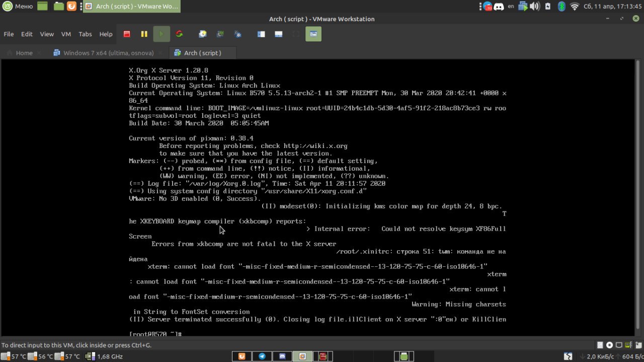Click the Telegram icon in bottom panel
Screen dimensions: 644x362
click(262, 356)
